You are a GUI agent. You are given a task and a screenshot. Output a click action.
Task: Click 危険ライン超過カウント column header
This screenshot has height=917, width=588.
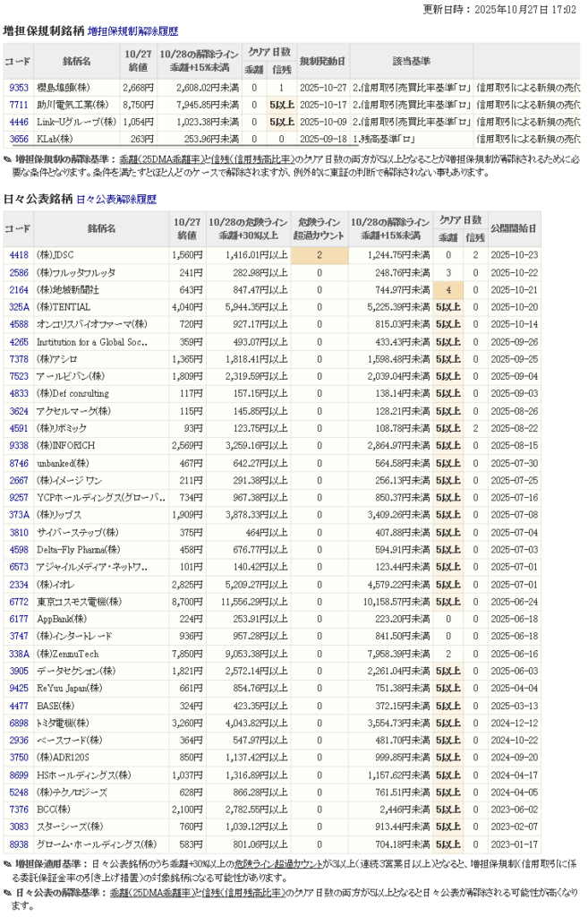[x=319, y=228]
